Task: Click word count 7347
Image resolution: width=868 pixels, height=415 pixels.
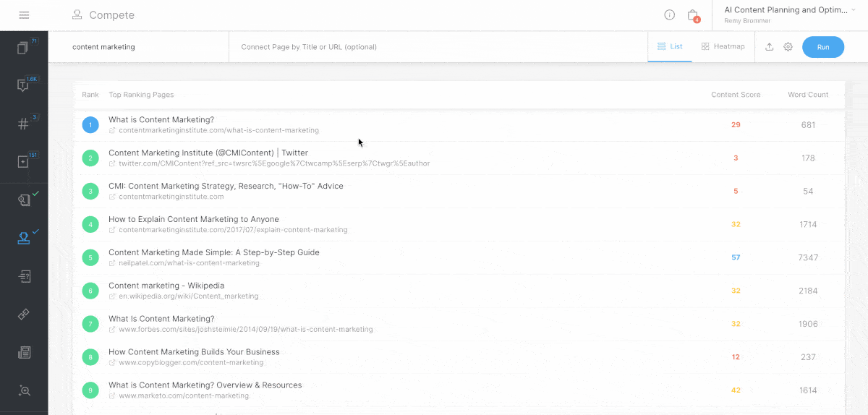Action: [808, 257]
